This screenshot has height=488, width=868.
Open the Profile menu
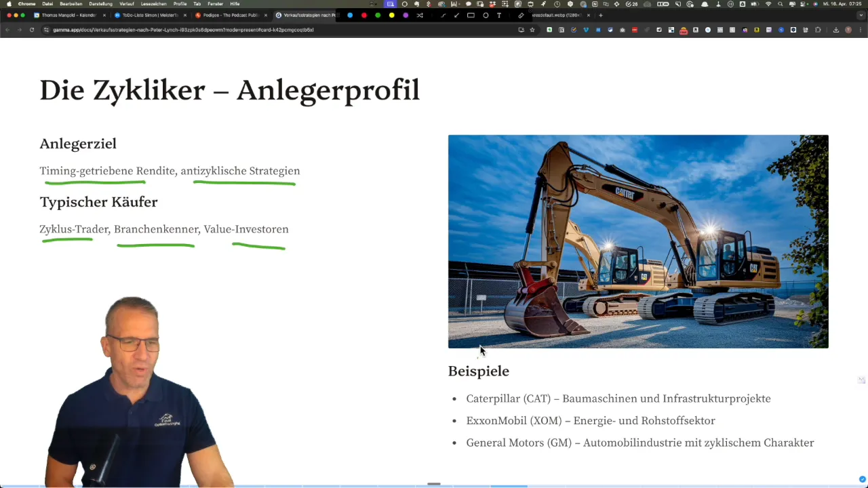click(x=180, y=4)
